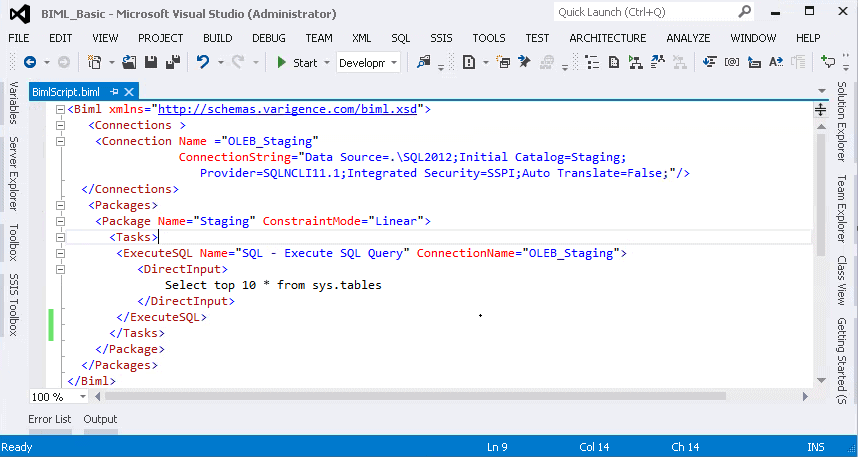Click the new window sparkle icon

click(x=503, y=62)
